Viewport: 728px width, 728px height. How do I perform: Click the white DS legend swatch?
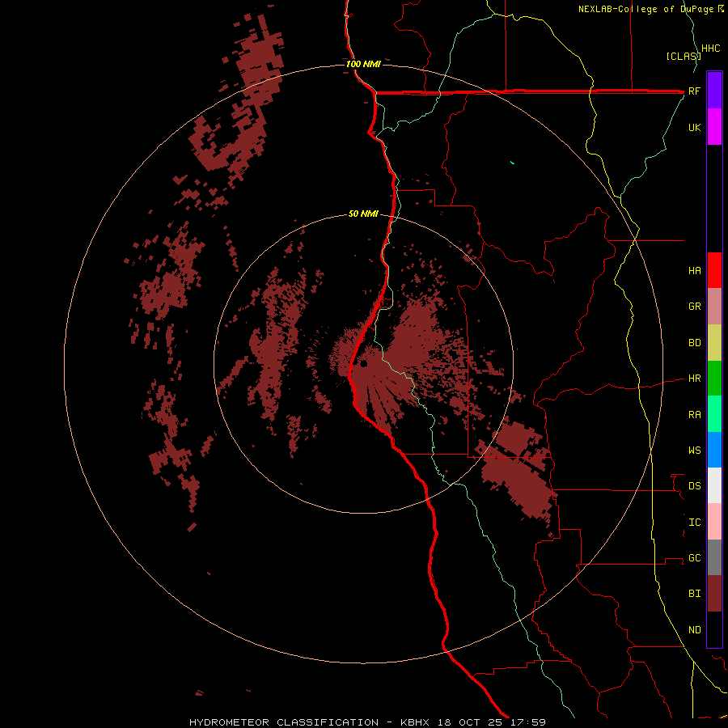coord(714,485)
